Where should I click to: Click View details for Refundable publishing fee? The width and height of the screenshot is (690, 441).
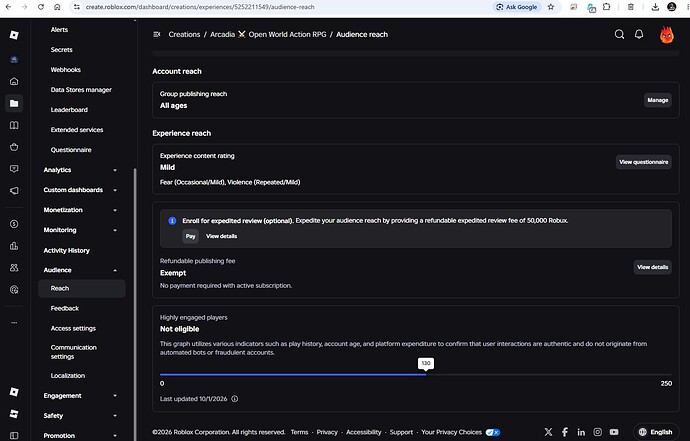point(653,267)
